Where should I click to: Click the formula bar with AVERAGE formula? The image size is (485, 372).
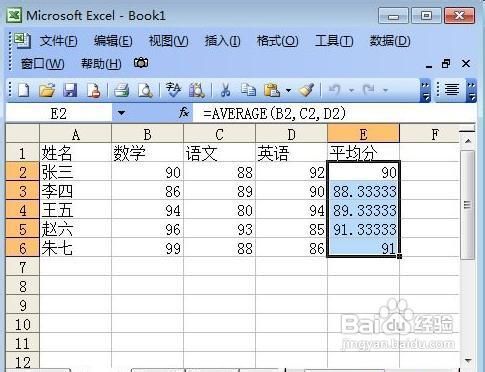click(334, 113)
